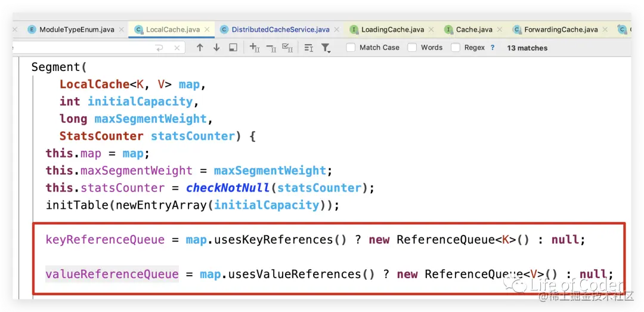644x312 pixels.
Task: Select all search occurrences
Action: tap(287, 48)
